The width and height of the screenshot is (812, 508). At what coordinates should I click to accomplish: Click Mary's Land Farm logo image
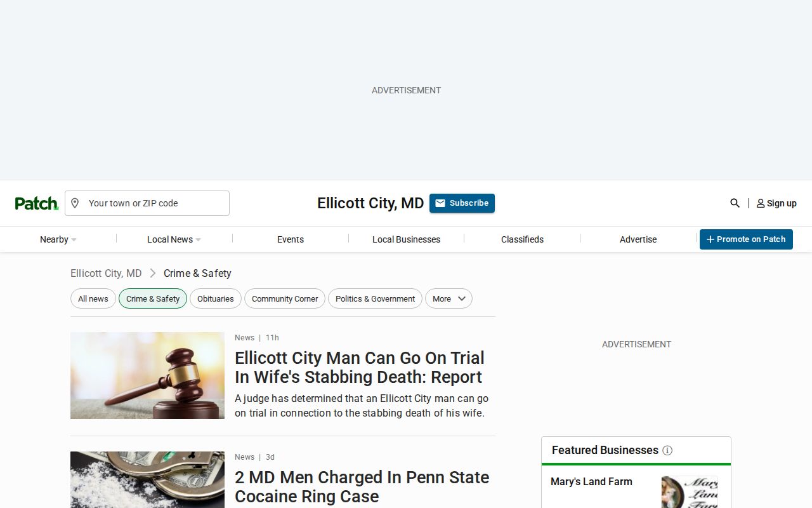tap(690, 492)
